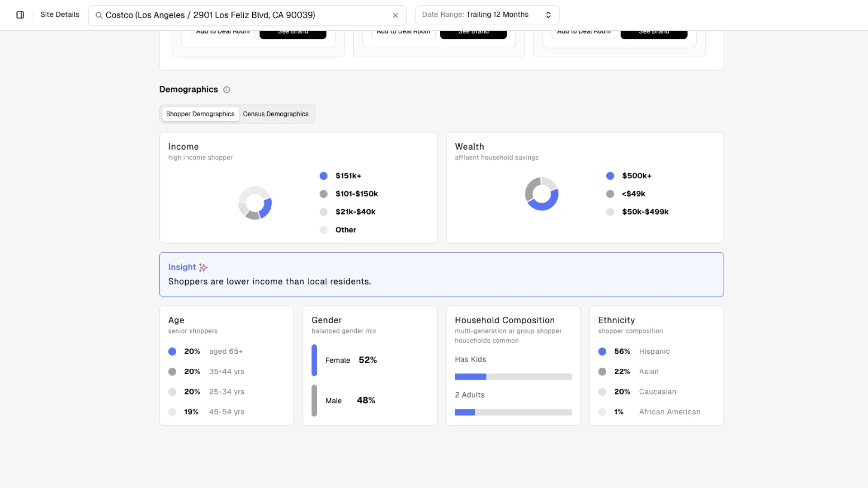Click the Insight sparkle icon
This screenshot has width=868, height=488.
click(x=203, y=267)
